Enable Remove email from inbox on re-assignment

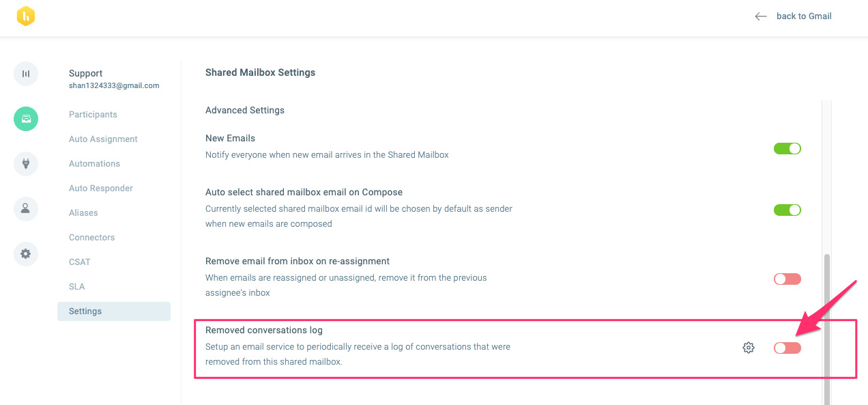pos(787,279)
